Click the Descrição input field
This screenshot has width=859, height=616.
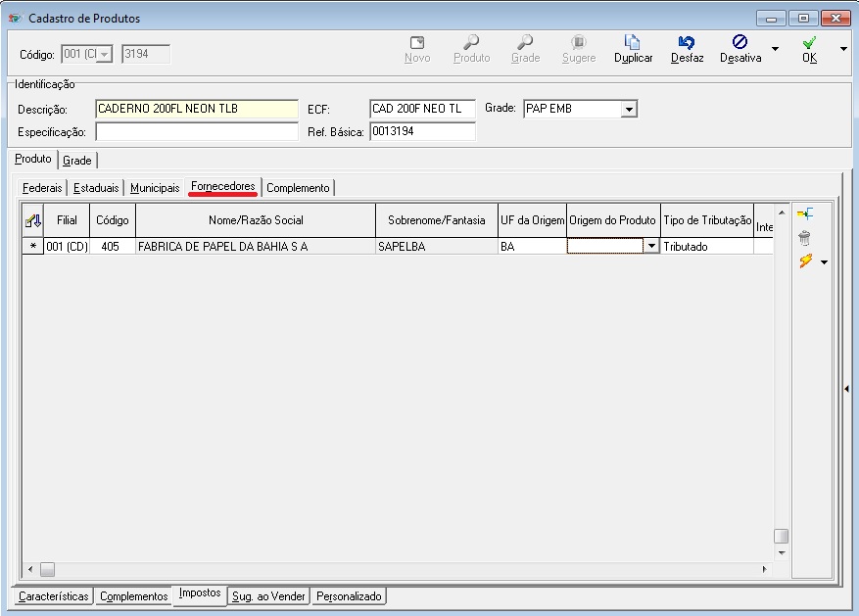197,109
